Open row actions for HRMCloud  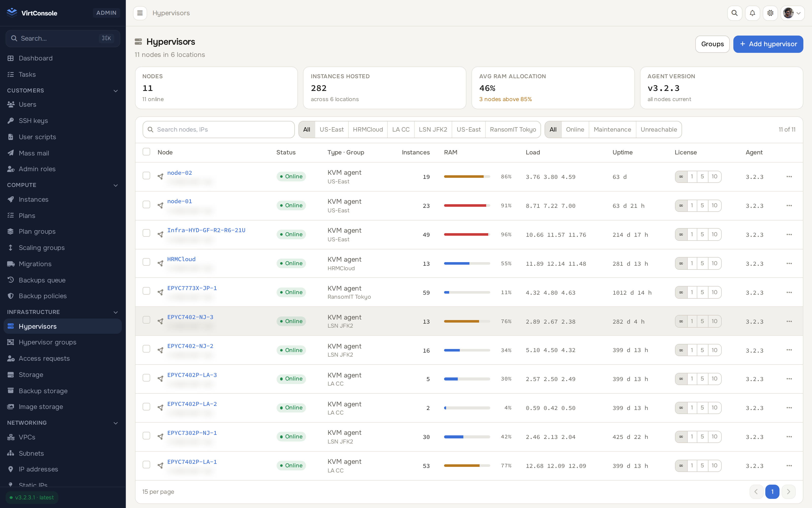point(789,263)
